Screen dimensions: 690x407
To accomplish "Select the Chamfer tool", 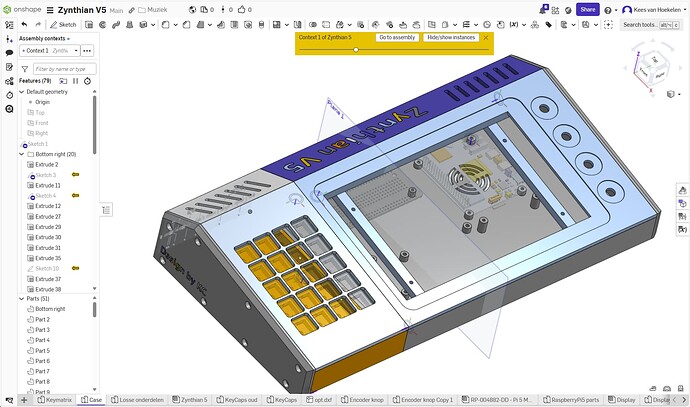I will tap(187, 25).
